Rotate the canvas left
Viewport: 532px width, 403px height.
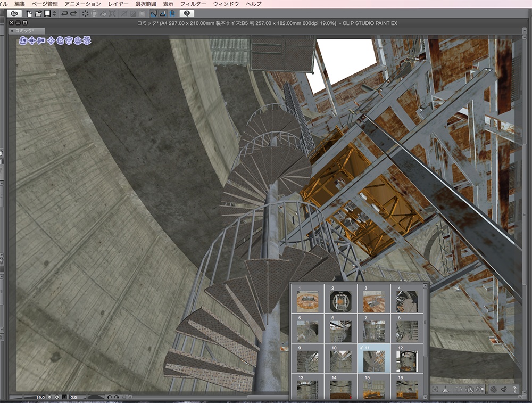pyautogui.click(x=110, y=397)
